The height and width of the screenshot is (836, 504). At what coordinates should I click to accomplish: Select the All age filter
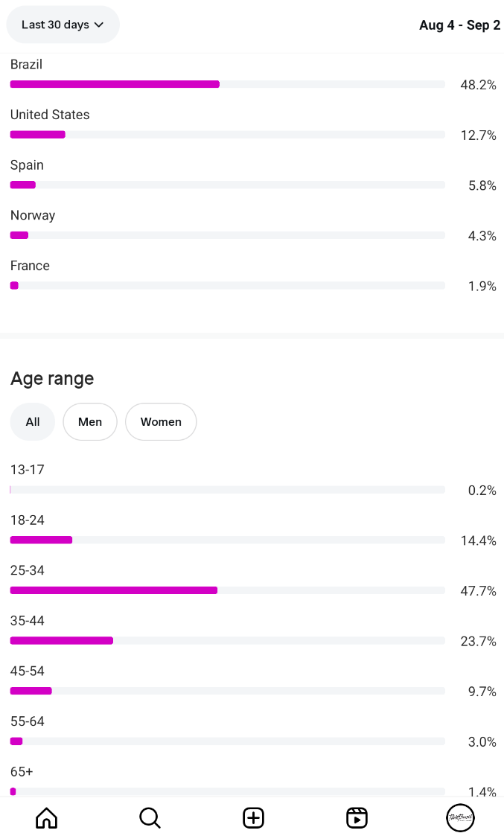[33, 422]
